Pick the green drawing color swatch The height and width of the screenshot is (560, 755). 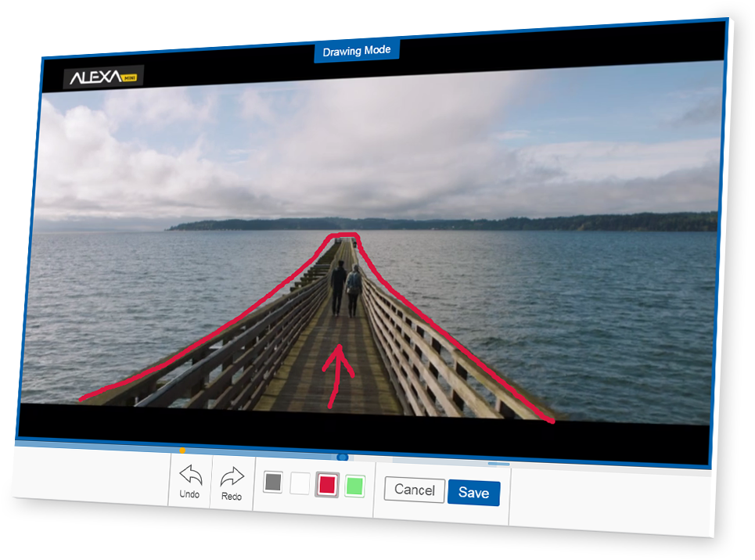tap(355, 486)
